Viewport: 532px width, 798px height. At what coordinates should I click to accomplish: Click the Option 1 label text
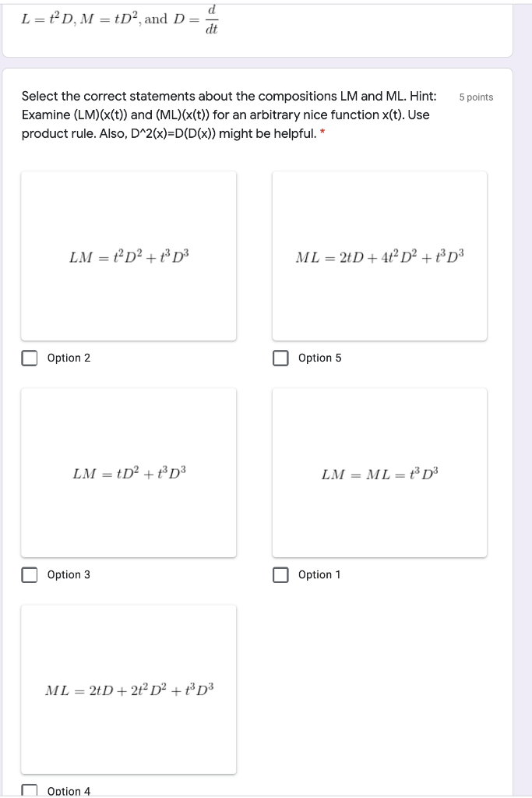[319, 575]
